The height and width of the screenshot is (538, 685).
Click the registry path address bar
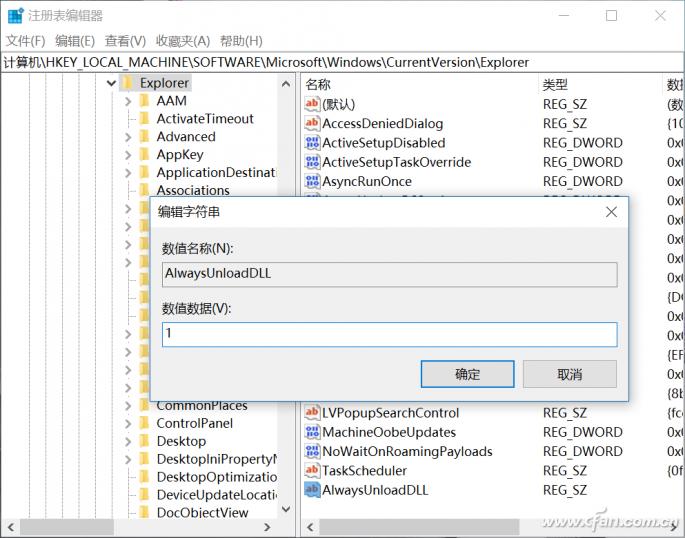tap(342, 62)
